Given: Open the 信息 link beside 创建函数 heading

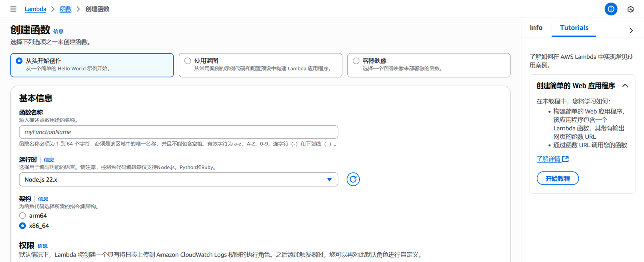Looking at the screenshot, I should point(59,31).
